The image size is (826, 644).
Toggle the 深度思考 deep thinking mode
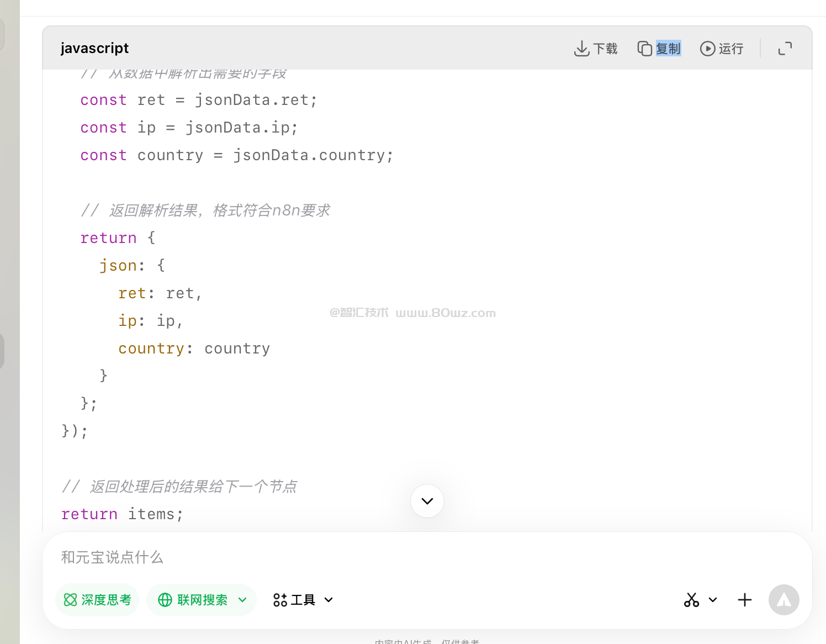(98, 600)
